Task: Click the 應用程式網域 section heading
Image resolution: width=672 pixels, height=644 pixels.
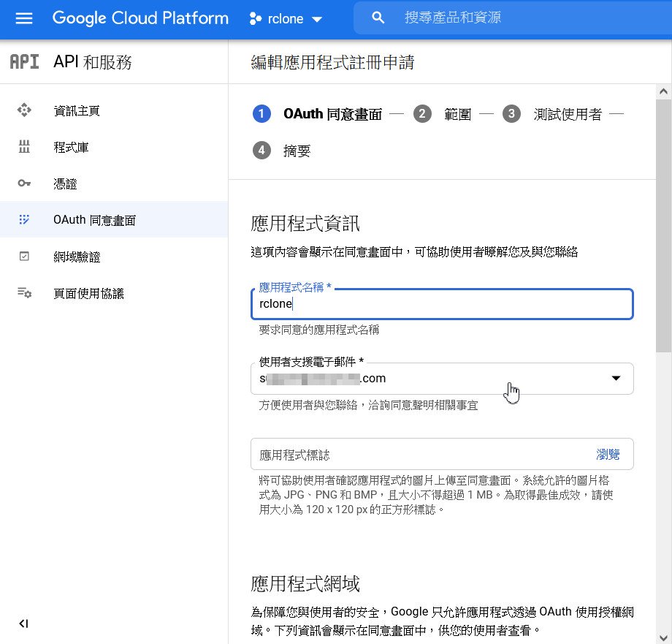Action: (x=305, y=583)
